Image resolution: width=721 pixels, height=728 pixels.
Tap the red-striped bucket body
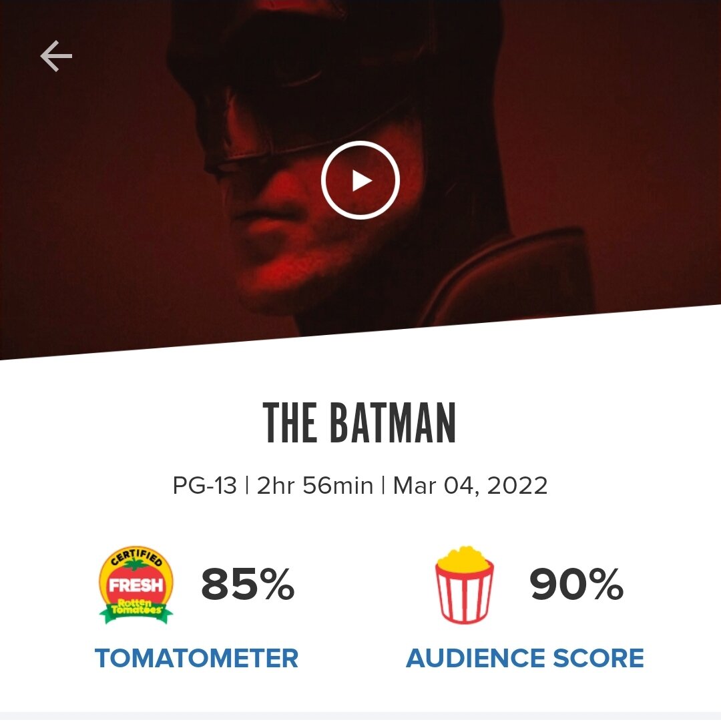[464, 597]
